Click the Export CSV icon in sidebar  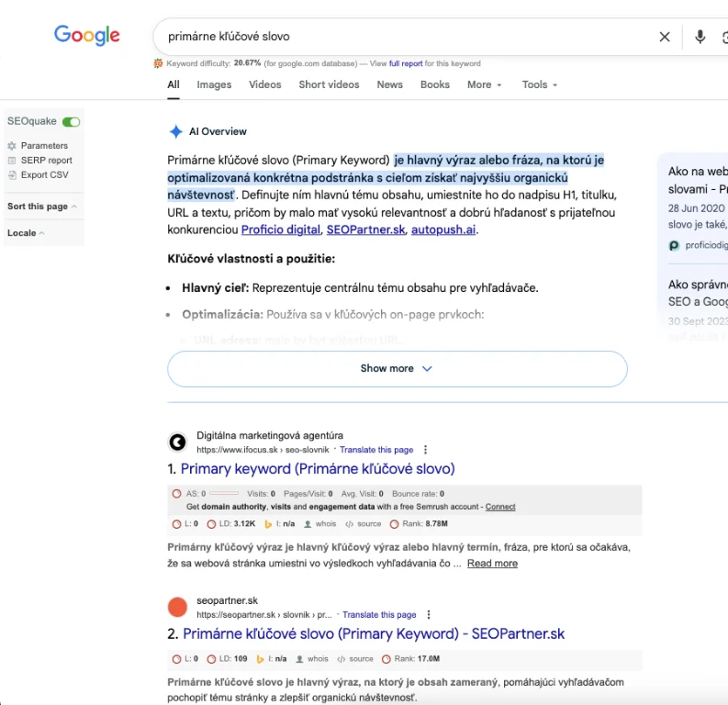(12, 175)
